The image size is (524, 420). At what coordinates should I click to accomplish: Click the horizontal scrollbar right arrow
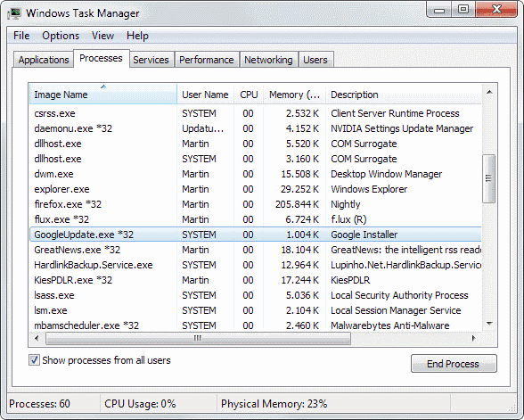pos(473,339)
